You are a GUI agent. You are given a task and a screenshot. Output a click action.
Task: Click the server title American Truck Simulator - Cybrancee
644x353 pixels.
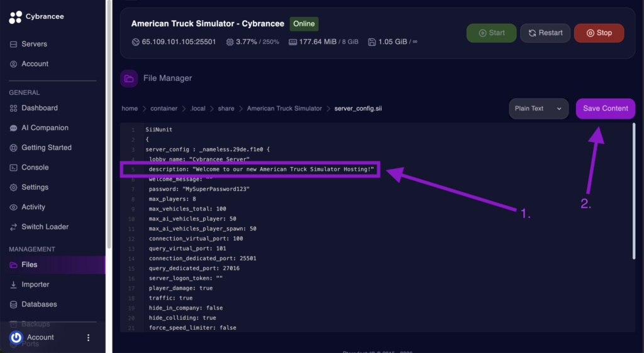coord(208,24)
